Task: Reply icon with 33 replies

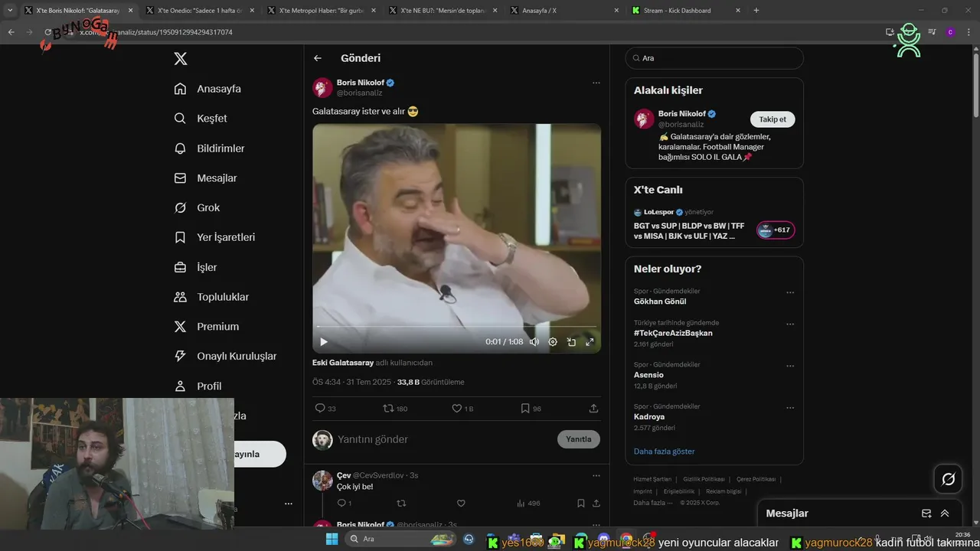Action: click(x=325, y=409)
